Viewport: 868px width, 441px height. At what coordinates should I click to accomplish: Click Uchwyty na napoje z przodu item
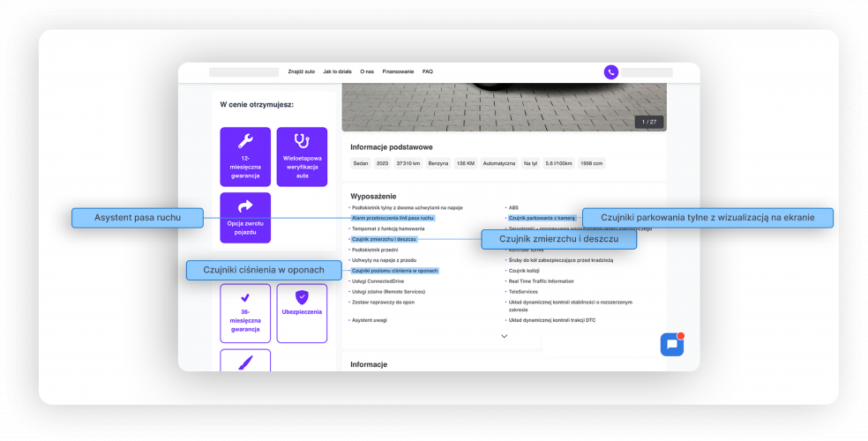(x=385, y=260)
